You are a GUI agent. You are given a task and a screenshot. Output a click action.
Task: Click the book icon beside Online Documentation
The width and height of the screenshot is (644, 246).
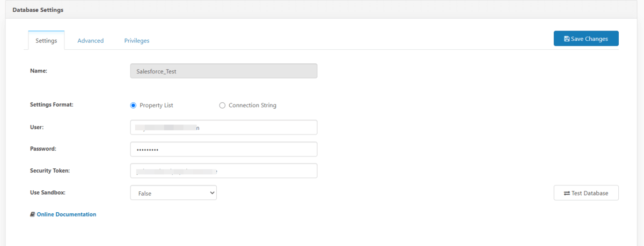point(33,214)
